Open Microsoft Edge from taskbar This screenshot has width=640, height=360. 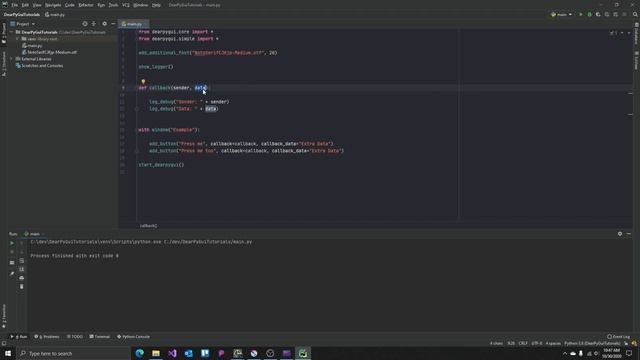click(140, 353)
